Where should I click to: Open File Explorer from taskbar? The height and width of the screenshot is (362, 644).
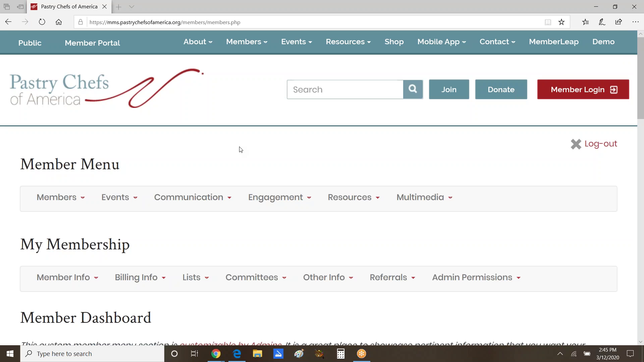point(257,354)
